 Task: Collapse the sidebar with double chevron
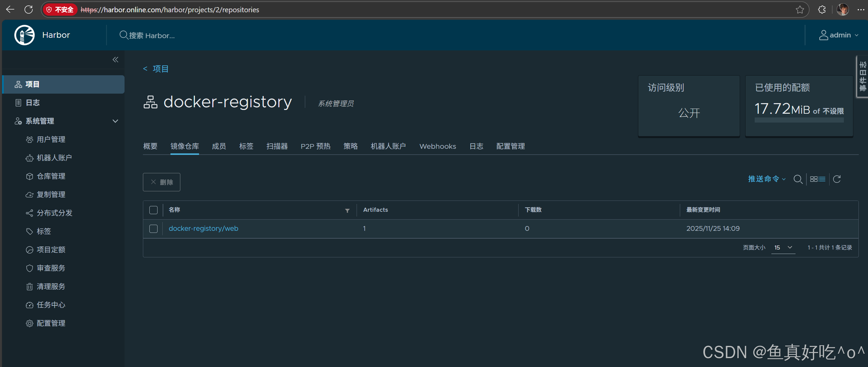[x=115, y=60]
